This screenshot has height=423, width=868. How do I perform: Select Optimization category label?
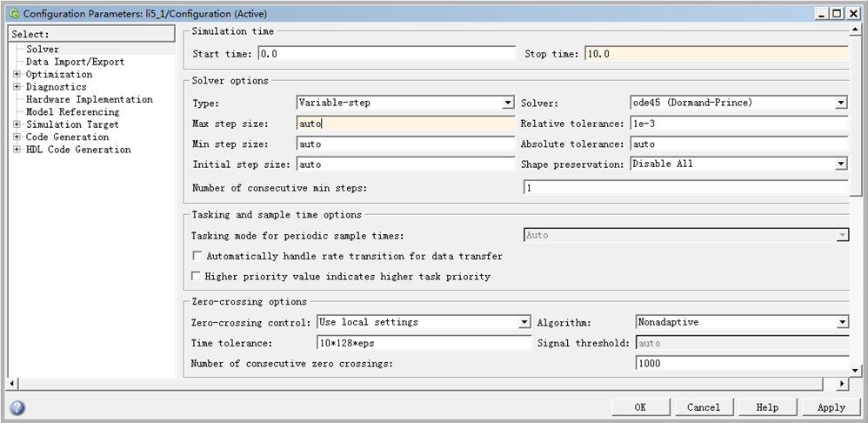click(59, 74)
